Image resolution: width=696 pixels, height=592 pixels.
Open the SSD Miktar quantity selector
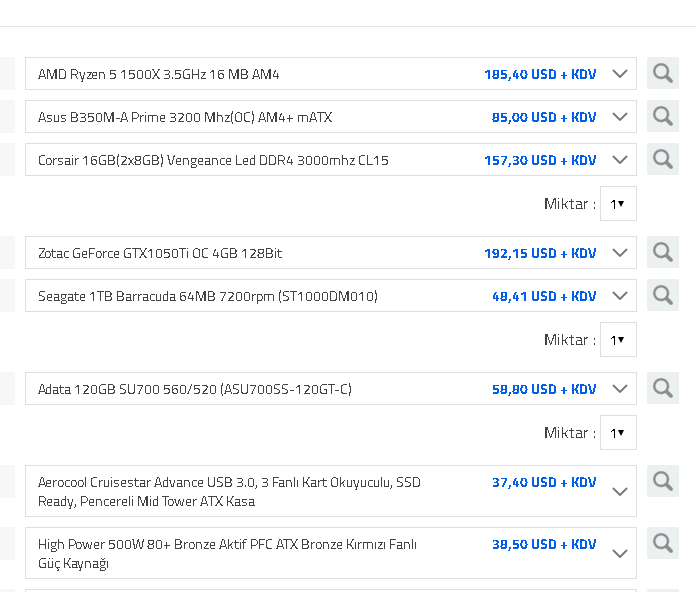(618, 433)
